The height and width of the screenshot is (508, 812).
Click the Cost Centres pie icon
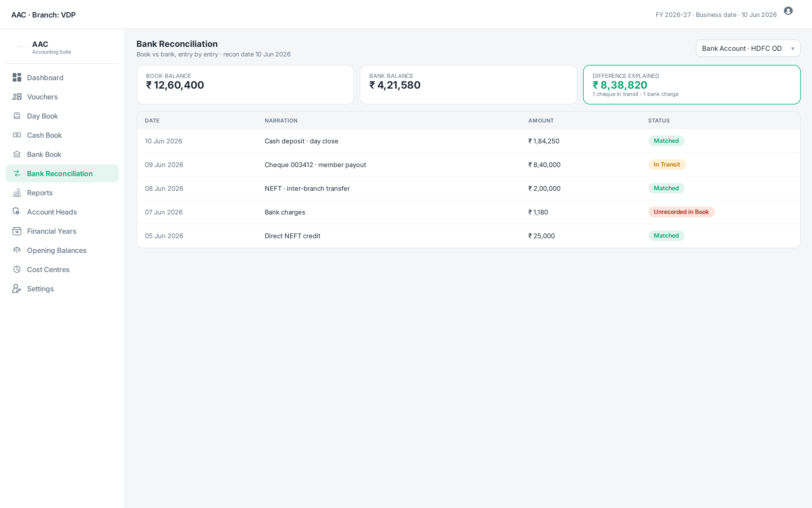17,270
